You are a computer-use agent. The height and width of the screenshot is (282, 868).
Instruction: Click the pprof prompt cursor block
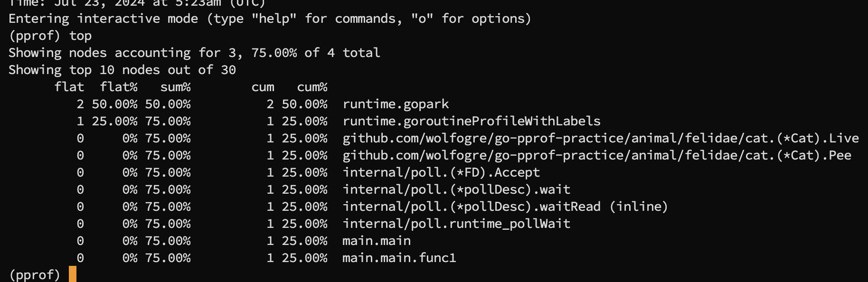click(72, 274)
